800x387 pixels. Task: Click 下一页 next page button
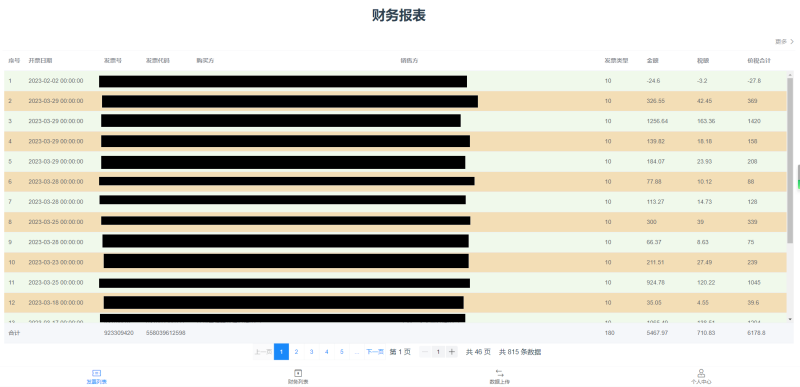(x=374, y=352)
